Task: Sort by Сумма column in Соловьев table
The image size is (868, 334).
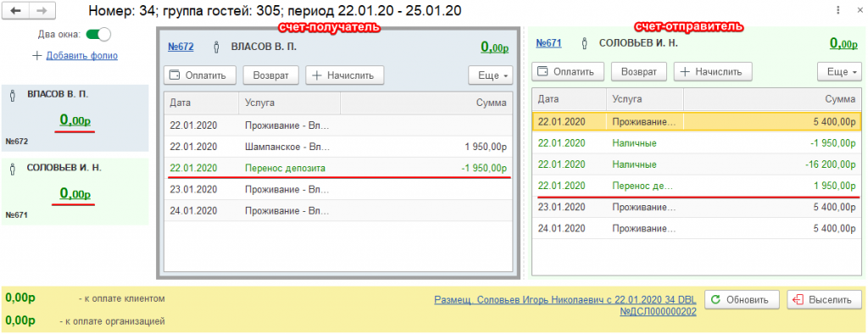Action: point(773,99)
